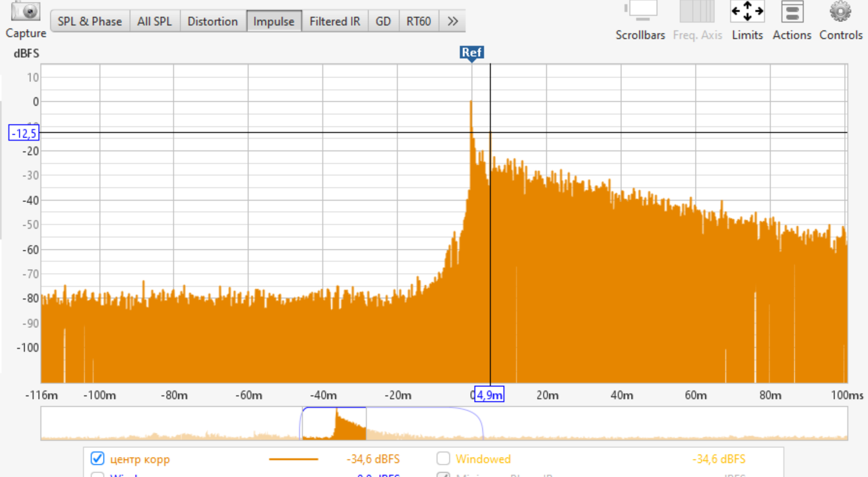Click the 100ms time axis label
Screen dimensions: 868x477
[847, 395]
